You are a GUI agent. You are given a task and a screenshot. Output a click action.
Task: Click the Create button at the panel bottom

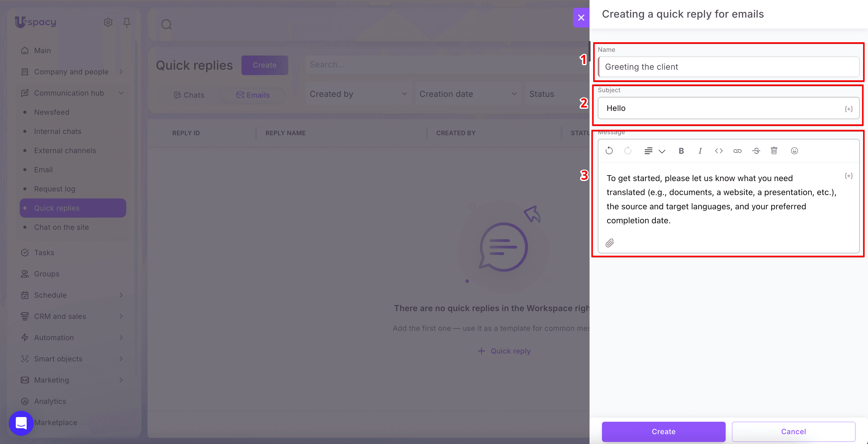click(664, 432)
